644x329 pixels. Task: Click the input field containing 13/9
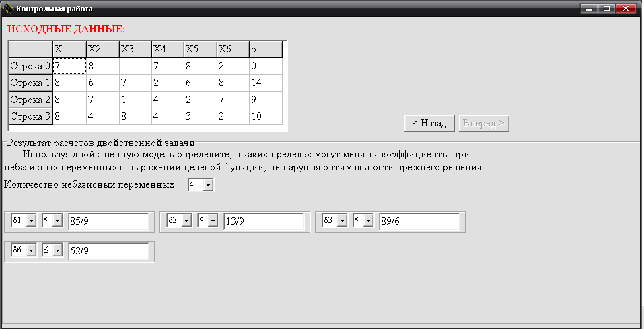coord(264,221)
